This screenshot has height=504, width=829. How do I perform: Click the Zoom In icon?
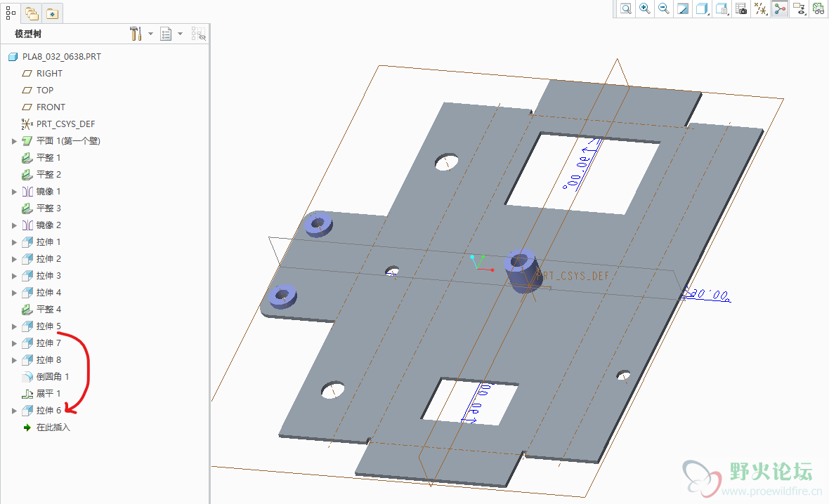(645, 8)
